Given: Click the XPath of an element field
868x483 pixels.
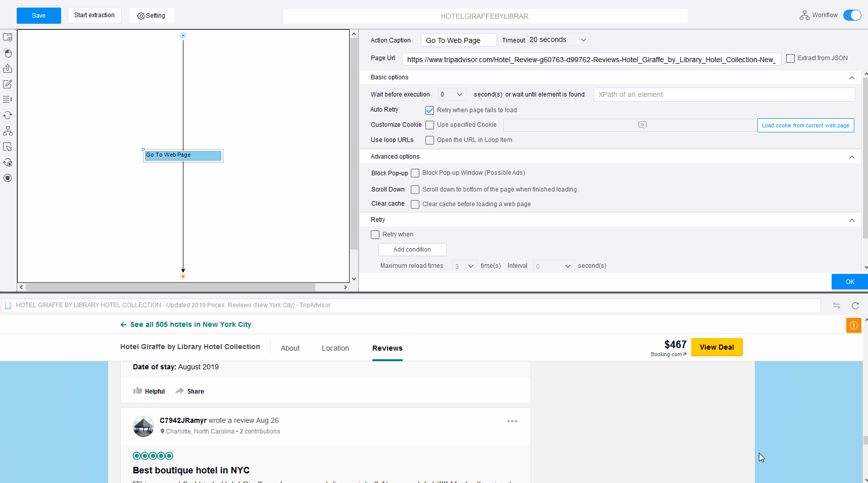Looking at the screenshot, I should click(724, 94).
